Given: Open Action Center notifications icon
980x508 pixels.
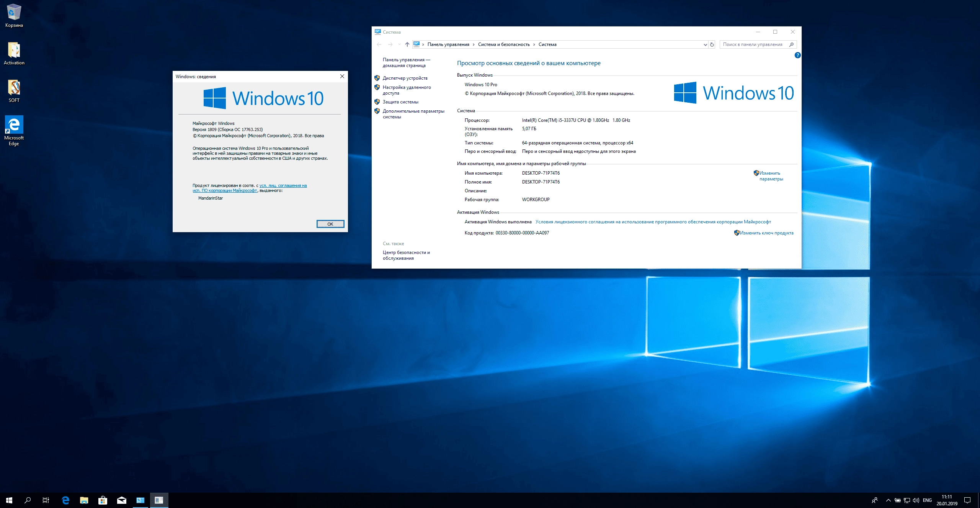Looking at the screenshot, I should click(967, 500).
